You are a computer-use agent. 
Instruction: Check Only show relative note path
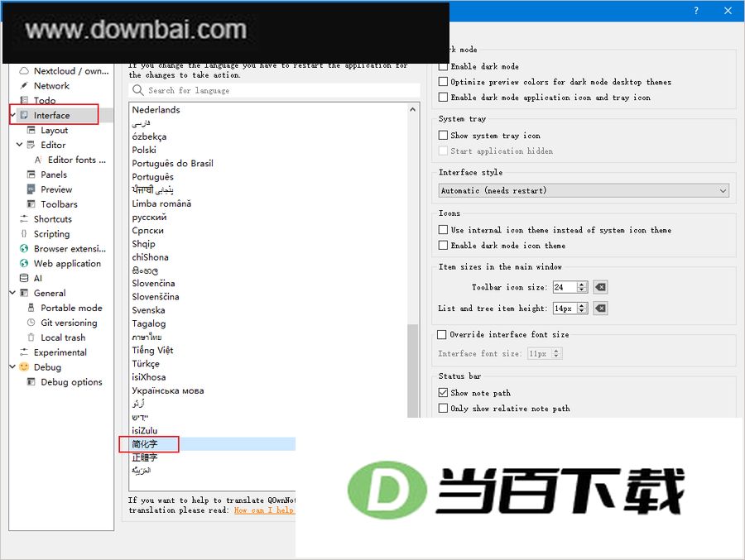[x=443, y=408]
